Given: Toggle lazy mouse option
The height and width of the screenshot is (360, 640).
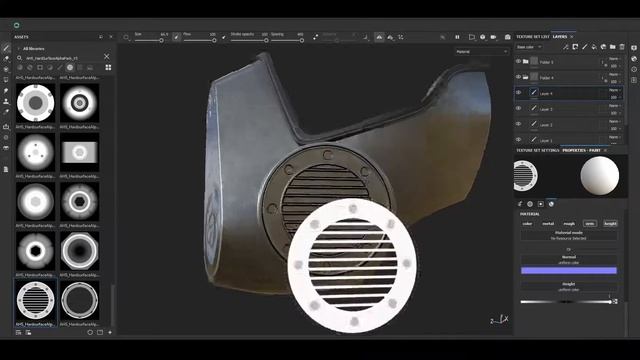Looking at the screenshot, I should pyautogui.click(x=316, y=37).
